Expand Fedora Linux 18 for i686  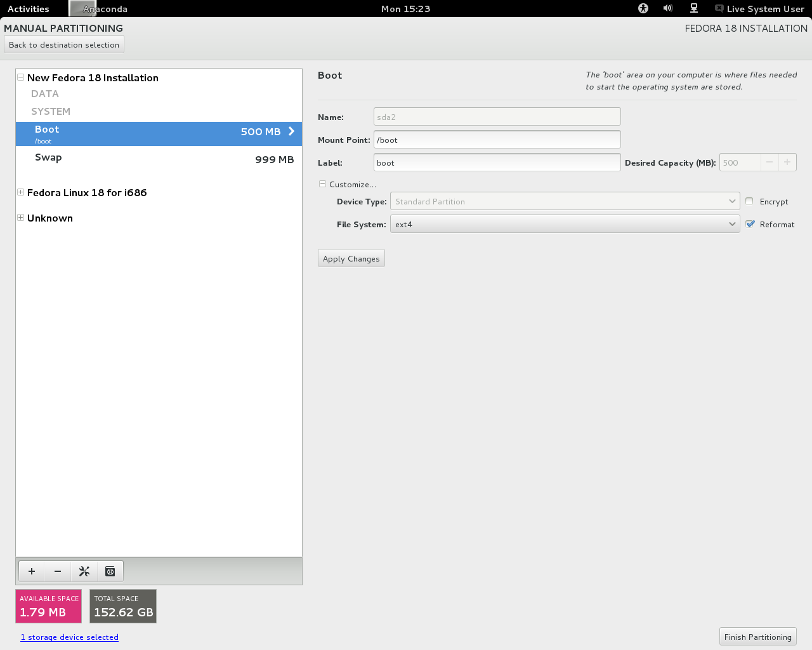[x=21, y=192]
